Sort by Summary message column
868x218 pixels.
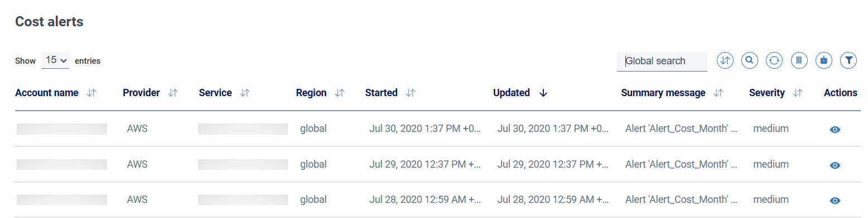pyautogui.click(x=718, y=93)
